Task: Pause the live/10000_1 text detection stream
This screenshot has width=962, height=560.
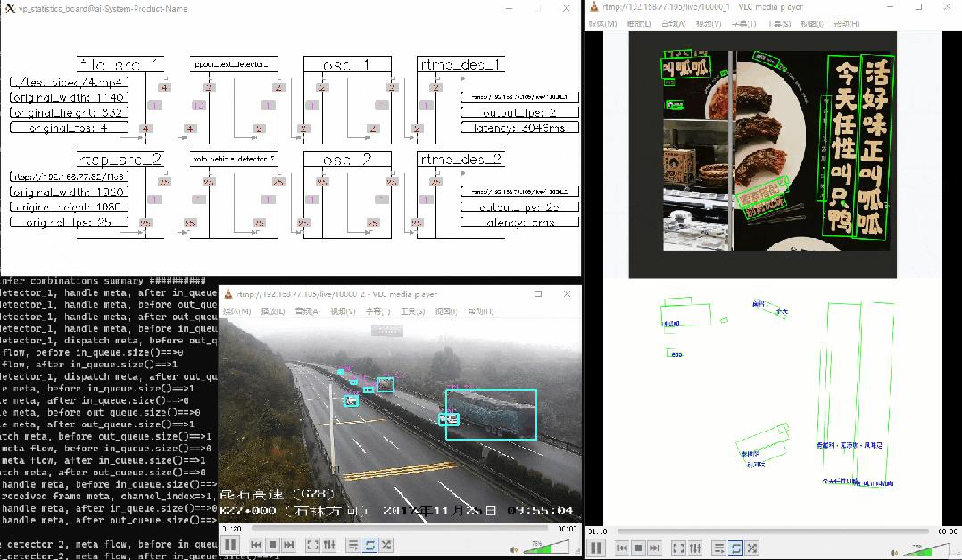Action: point(596,548)
